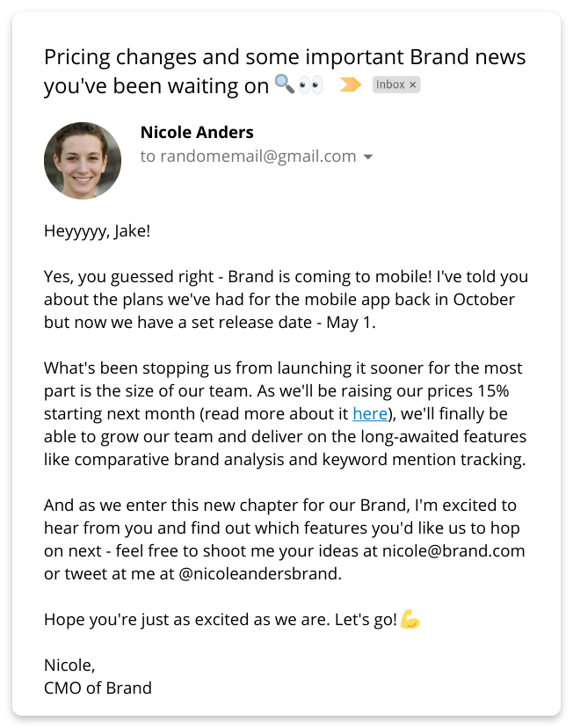Click the eyes emoji in subject

311,84
